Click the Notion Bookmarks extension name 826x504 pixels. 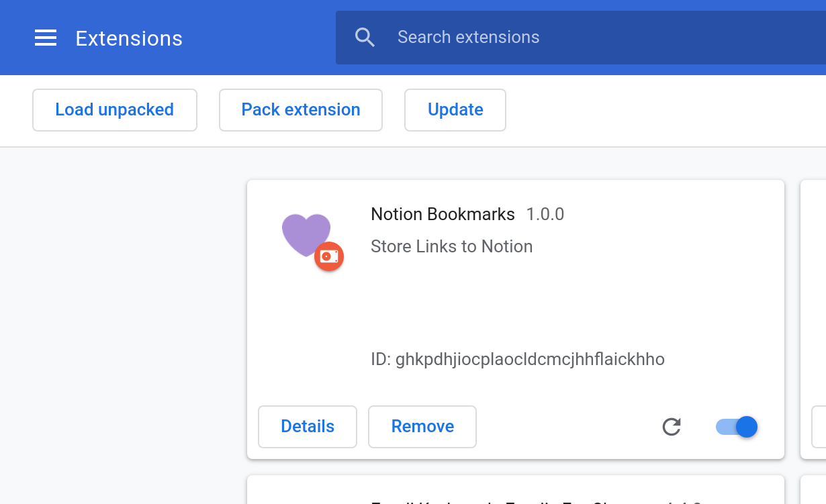pyautogui.click(x=443, y=215)
